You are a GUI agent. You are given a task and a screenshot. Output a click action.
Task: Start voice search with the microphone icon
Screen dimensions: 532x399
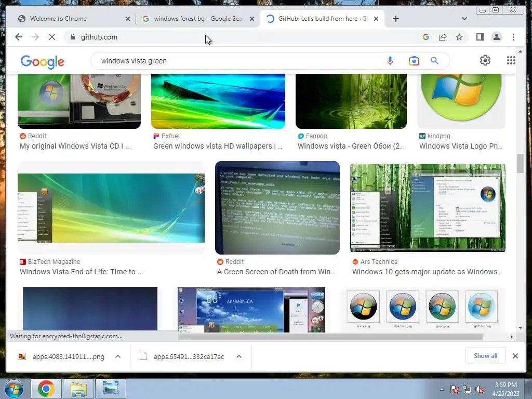tap(390, 61)
